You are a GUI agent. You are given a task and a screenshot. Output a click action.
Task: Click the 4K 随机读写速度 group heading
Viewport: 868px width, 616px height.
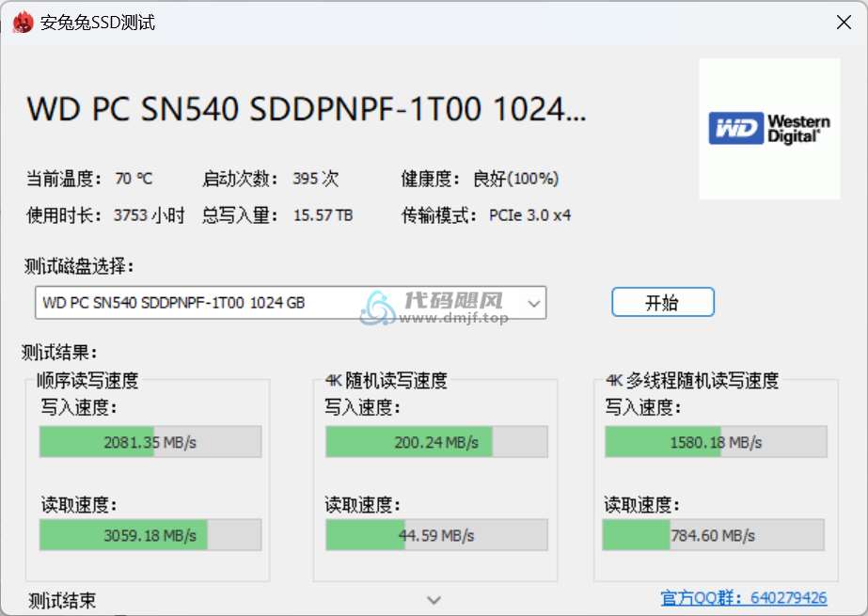[x=387, y=380]
